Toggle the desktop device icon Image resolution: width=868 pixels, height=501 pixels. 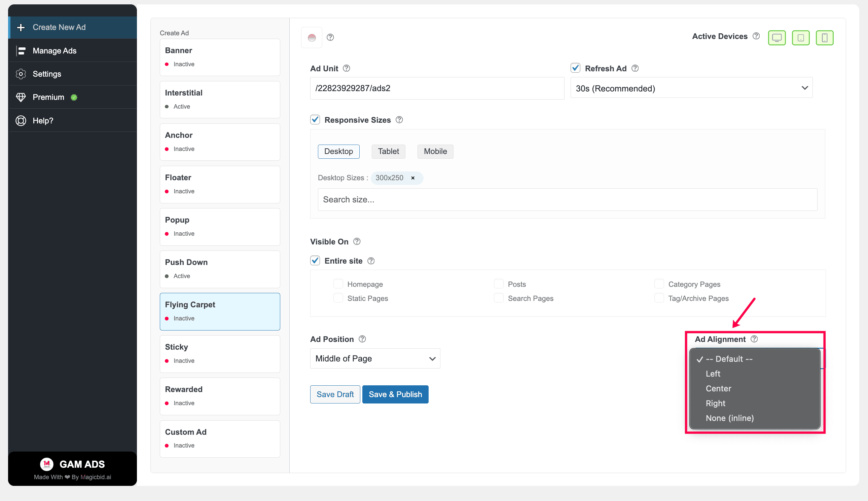coord(777,38)
